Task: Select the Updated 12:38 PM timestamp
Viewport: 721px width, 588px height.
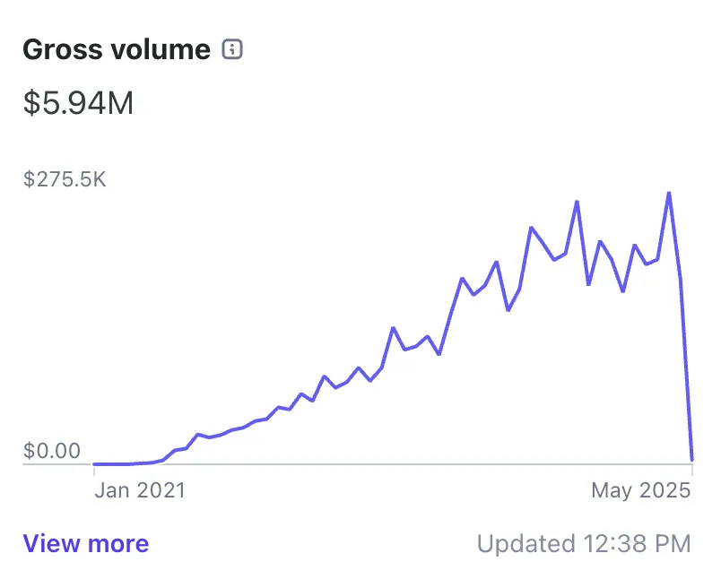Action: [584, 543]
